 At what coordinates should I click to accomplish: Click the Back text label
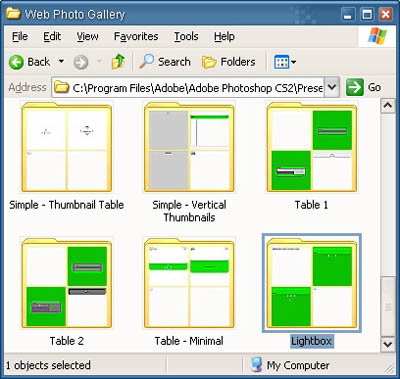coord(39,62)
